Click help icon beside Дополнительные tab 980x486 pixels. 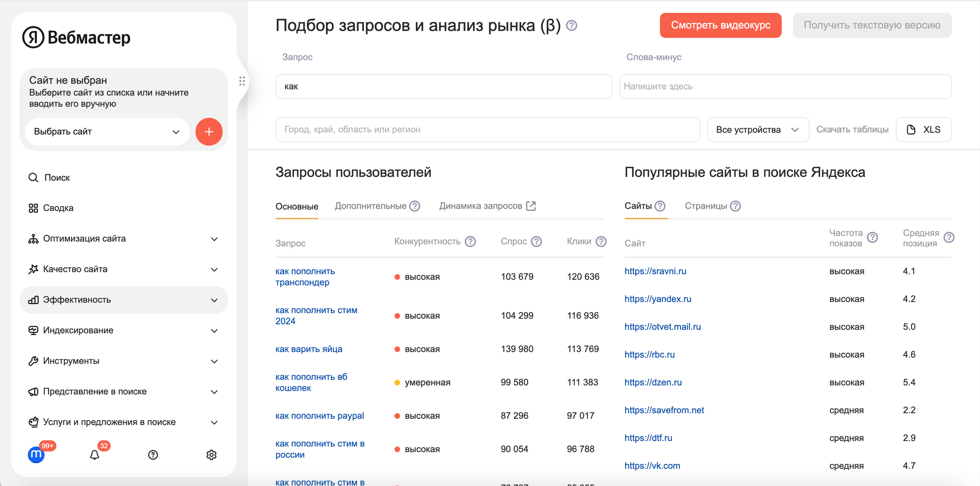point(415,206)
